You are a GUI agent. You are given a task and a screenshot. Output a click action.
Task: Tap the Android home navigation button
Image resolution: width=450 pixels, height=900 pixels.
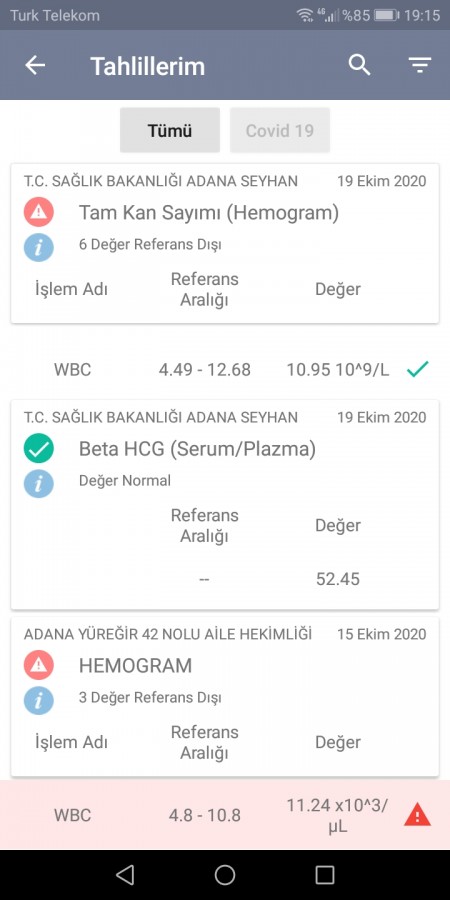pos(225,875)
